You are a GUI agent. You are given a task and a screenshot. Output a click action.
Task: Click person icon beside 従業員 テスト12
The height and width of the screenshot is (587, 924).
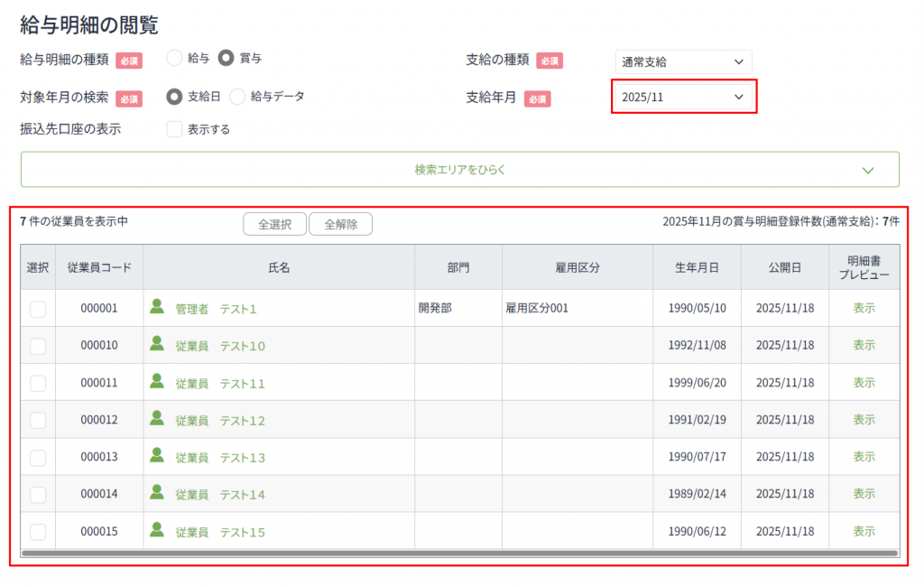(x=157, y=418)
